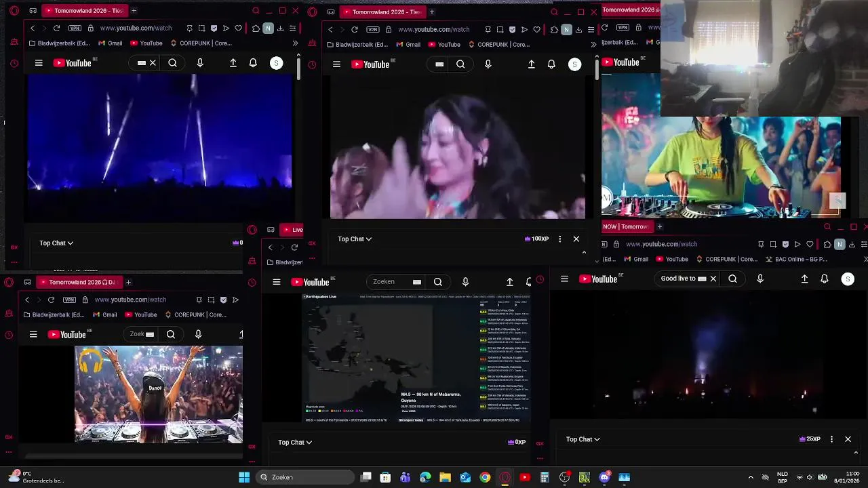The width and height of the screenshot is (868, 488).
Task: Click the send flow arrow icon in the top-middle window
Action: point(524,30)
